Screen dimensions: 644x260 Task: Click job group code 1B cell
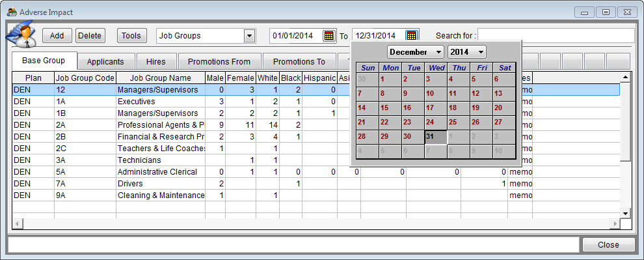point(85,113)
